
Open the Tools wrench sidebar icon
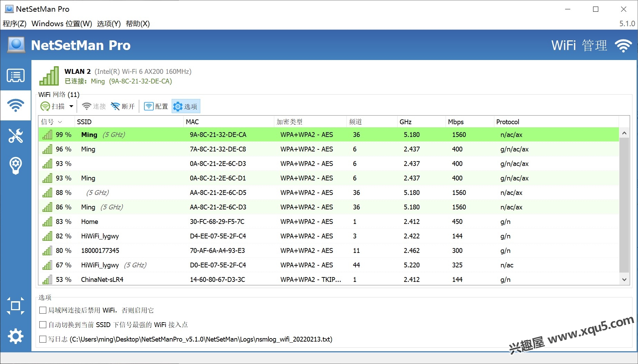pos(16,136)
